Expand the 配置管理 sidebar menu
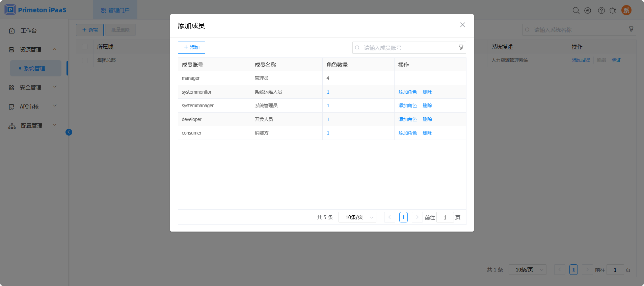644x286 pixels. (x=31, y=125)
